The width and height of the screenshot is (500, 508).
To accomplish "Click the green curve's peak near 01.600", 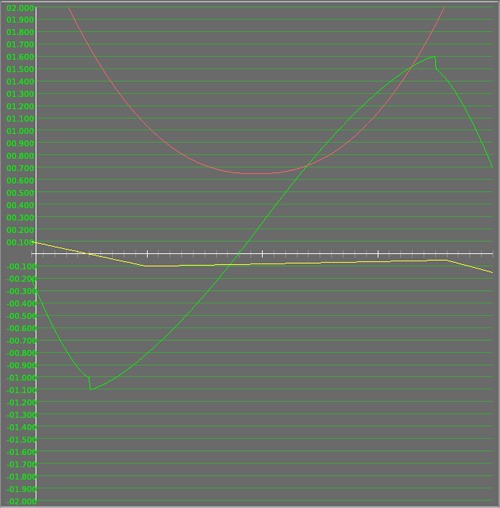I will click(434, 57).
